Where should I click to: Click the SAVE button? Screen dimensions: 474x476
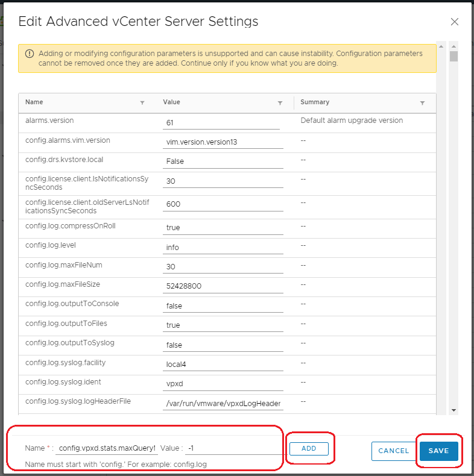(x=439, y=451)
